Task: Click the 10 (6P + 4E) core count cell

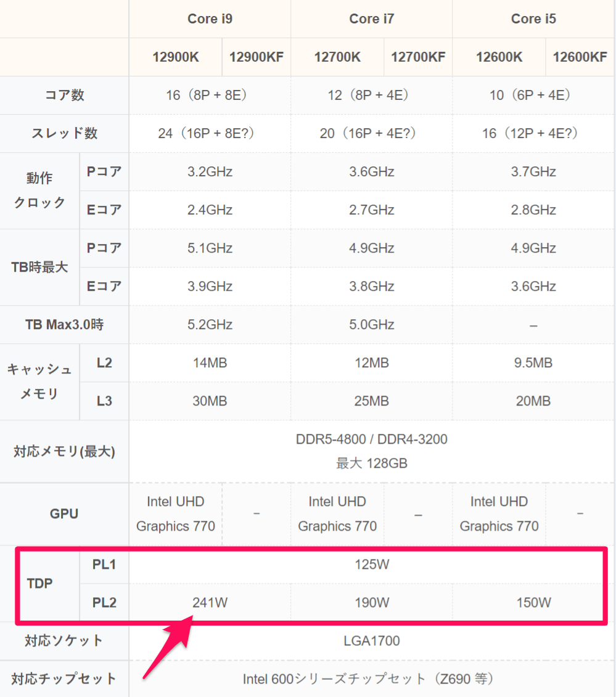Action: pyautogui.click(x=533, y=95)
